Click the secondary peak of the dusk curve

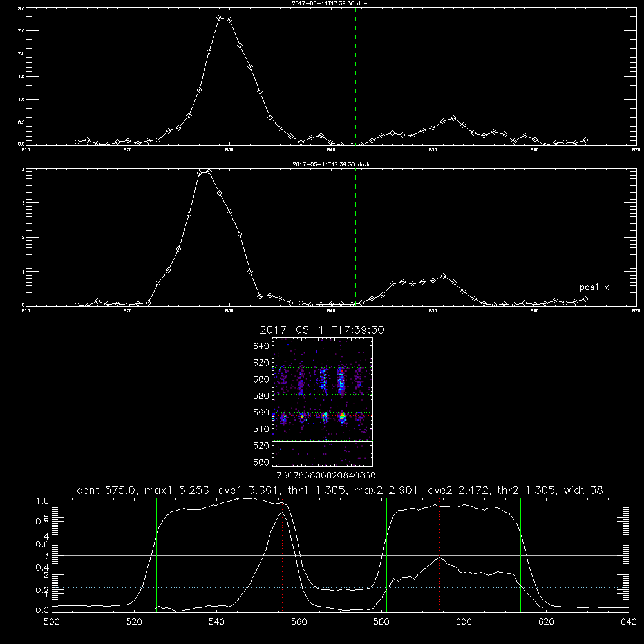[443, 276]
